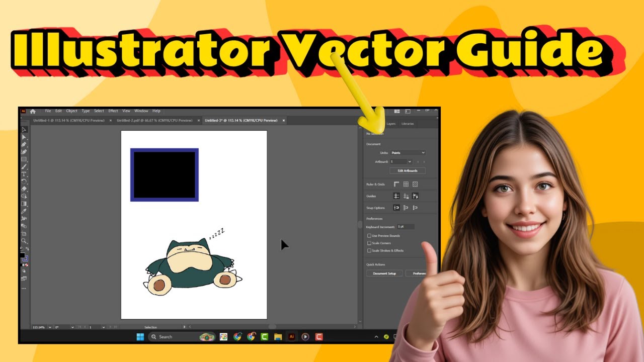Select the Selection tool arrow
The width and height of the screenshot is (644, 362).
pyautogui.click(x=24, y=129)
